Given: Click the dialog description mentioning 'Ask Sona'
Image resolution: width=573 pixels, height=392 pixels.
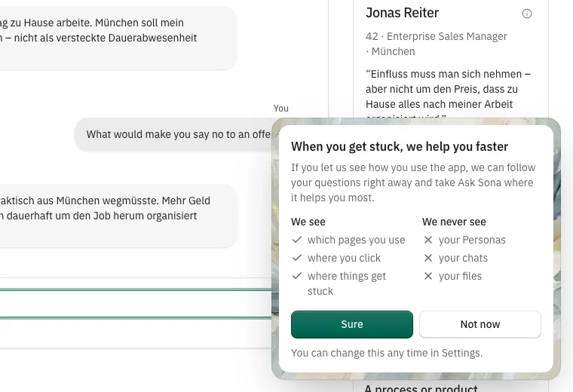Looking at the screenshot, I should (413, 182).
